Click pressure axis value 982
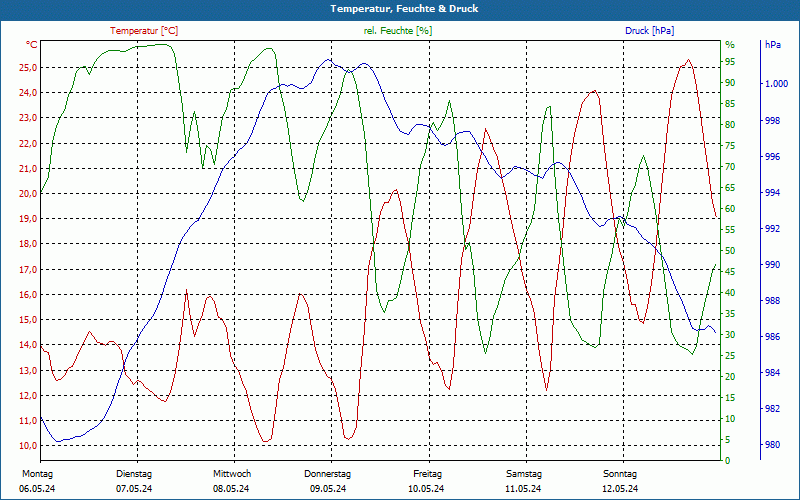The height and width of the screenshot is (500, 800). 772,409
